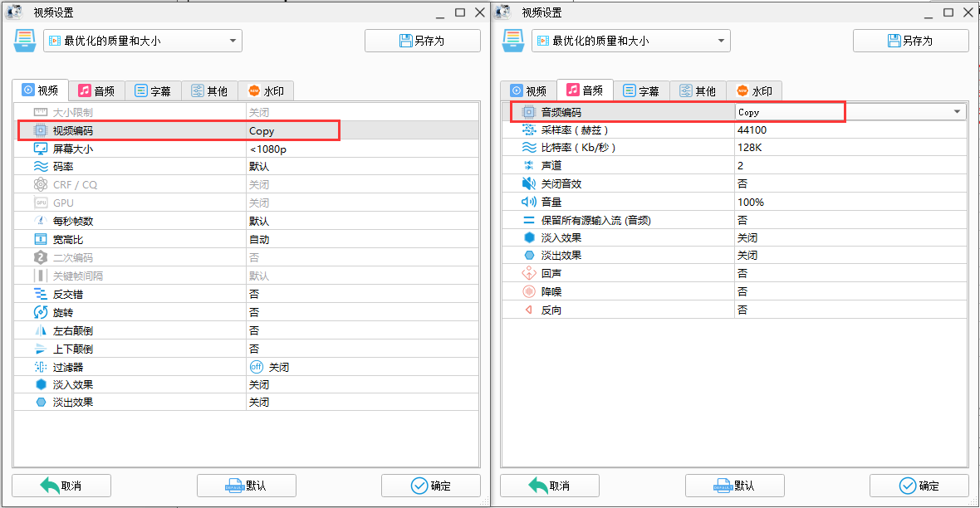Click 确定 button in left window
This screenshot has width=980, height=508.
pyautogui.click(x=431, y=486)
